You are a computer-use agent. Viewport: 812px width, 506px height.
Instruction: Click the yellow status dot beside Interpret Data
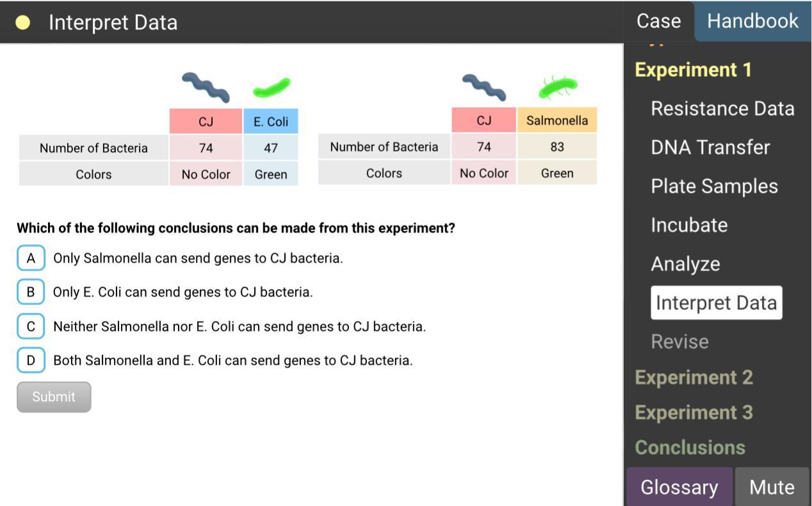pos(23,23)
